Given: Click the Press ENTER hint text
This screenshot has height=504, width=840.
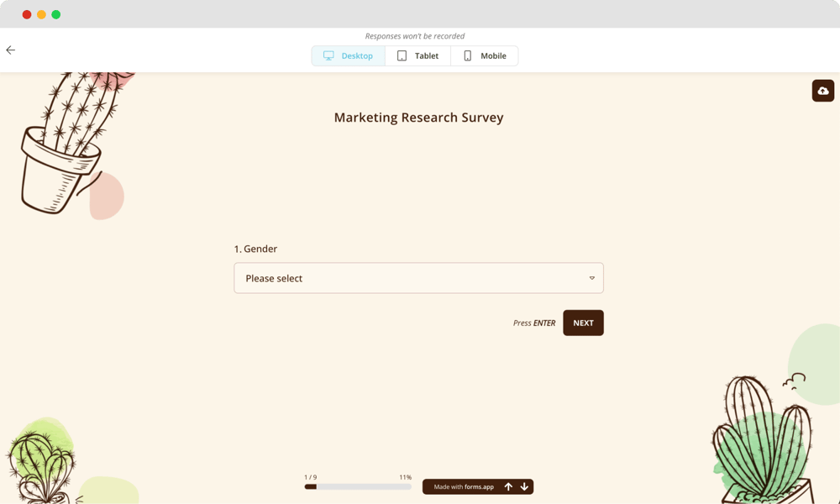Looking at the screenshot, I should pyautogui.click(x=534, y=323).
